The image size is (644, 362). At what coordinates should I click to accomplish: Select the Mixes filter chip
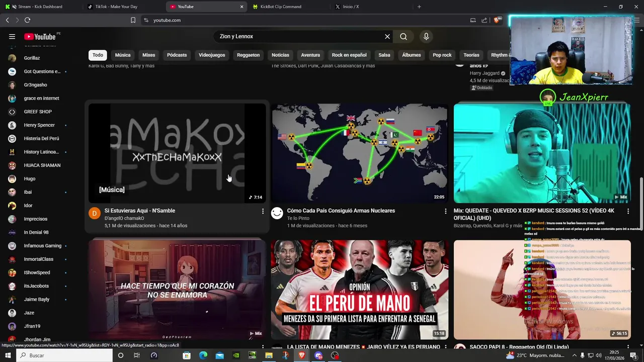point(148,55)
